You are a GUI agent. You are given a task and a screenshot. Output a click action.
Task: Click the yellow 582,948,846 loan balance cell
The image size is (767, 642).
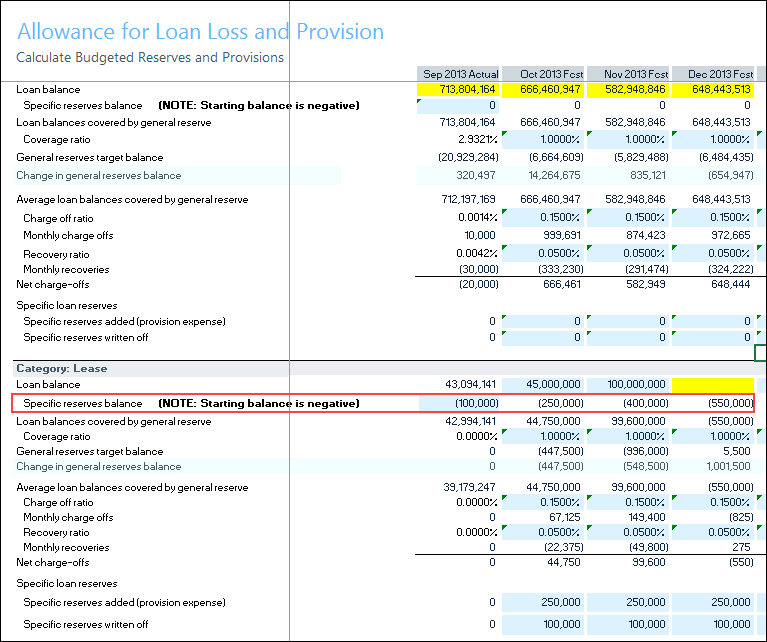tap(628, 90)
